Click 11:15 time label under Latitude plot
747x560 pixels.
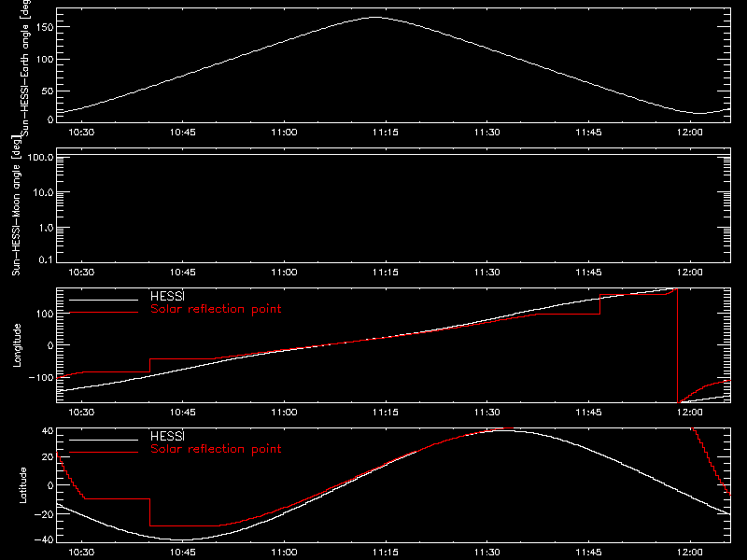(386, 552)
